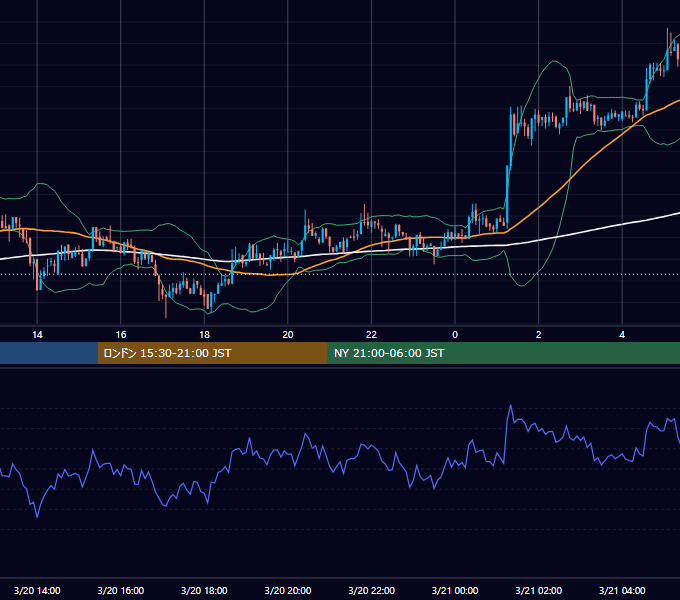The image size is (680, 600).
Task: Click the blue session bar before ロンドン
Action: 49,353
